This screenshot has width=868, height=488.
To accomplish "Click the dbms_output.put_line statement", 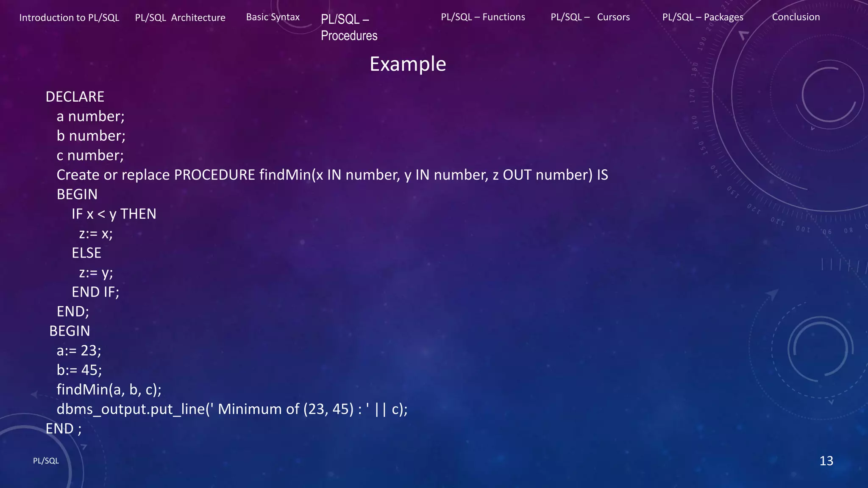I will pyautogui.click(x=232, y=409).
